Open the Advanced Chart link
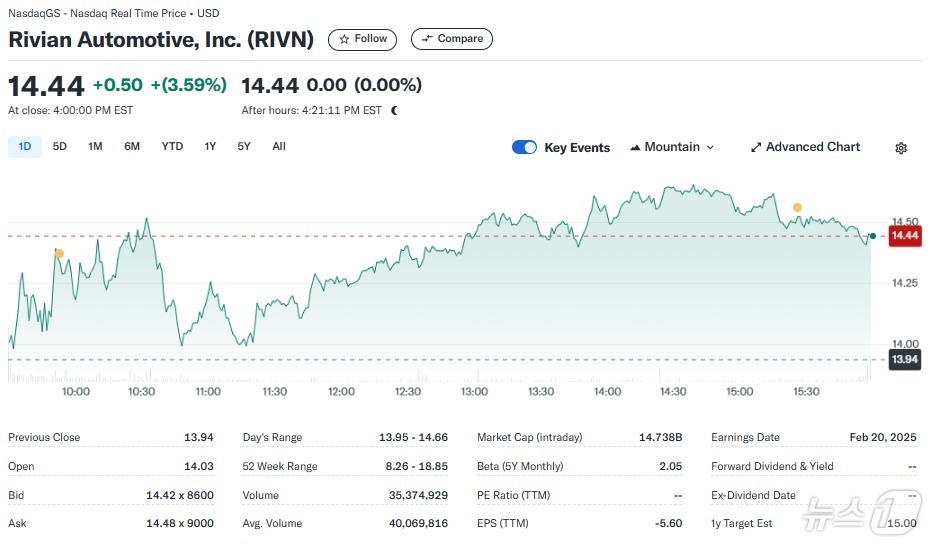 click(812, 147)
